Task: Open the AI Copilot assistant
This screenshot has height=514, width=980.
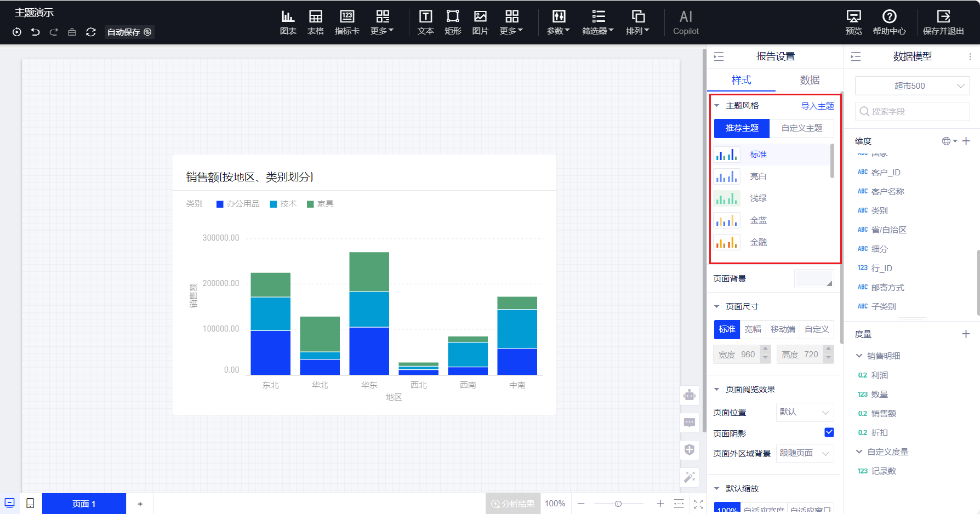Action: coord(686,22)
